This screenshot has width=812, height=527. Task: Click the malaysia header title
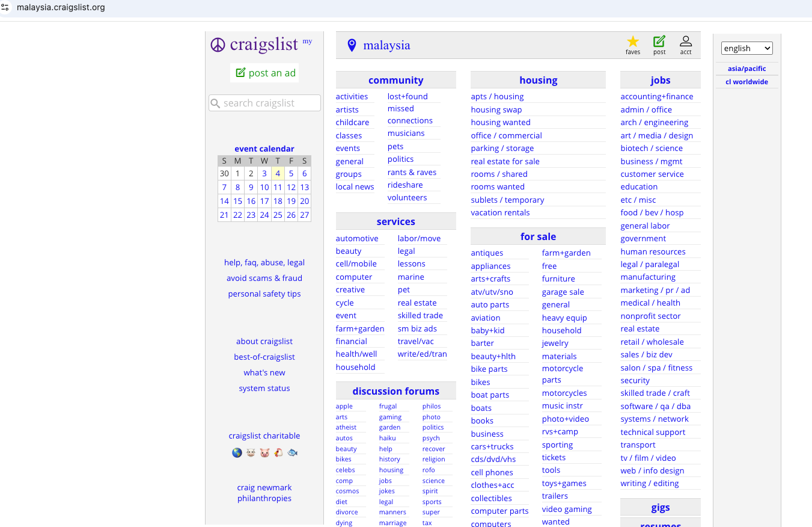[386, 45]
